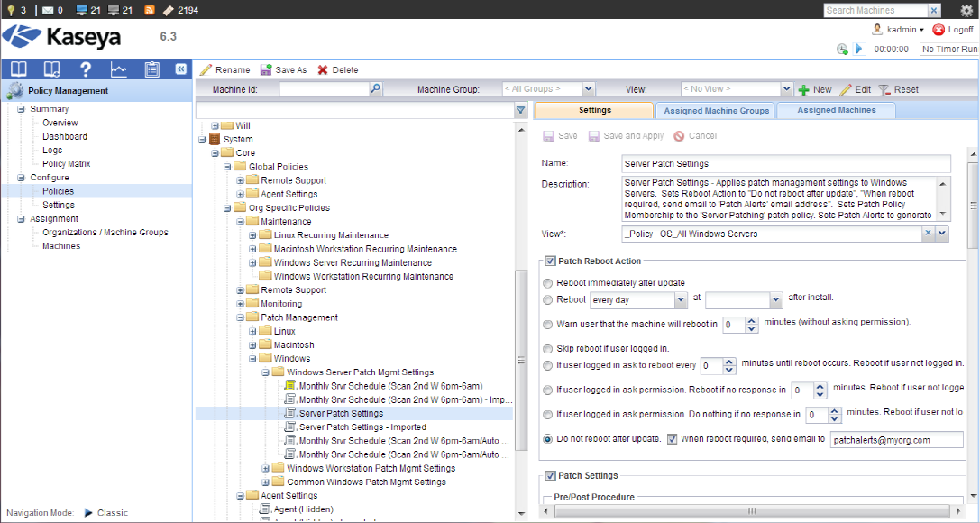Image resolution: width=980 pixels, height=523 pixels.
Task: Click the help question mark icon
Action: (x=86, y=69)
